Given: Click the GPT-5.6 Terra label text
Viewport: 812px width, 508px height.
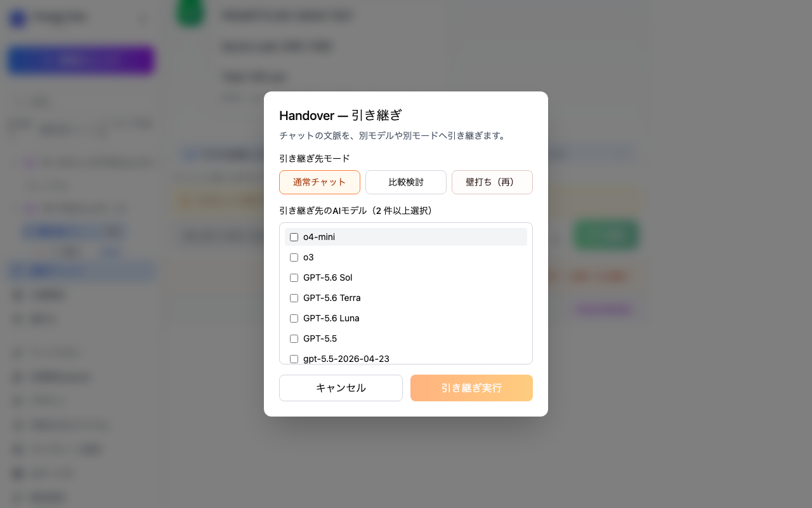Looking at the screenshot, I should (x=332, y=298).
